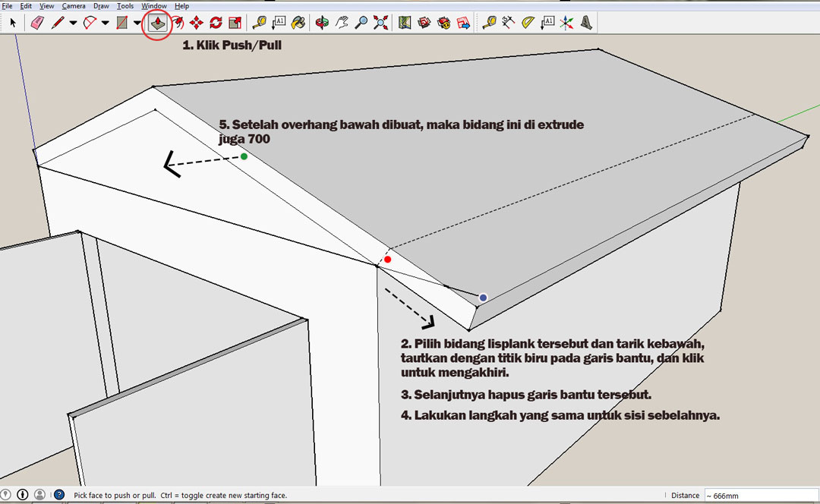Open the View menu
Screen dimensions: 820x504
point(46,6)
